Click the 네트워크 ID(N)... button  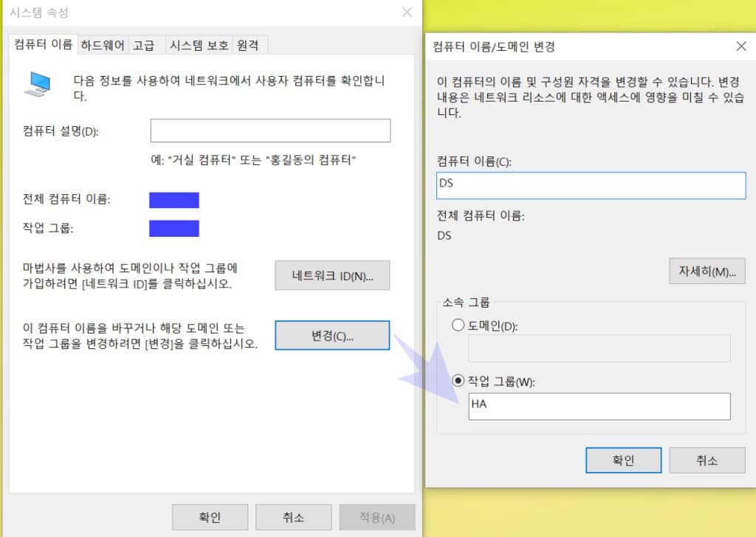point(332,276)
